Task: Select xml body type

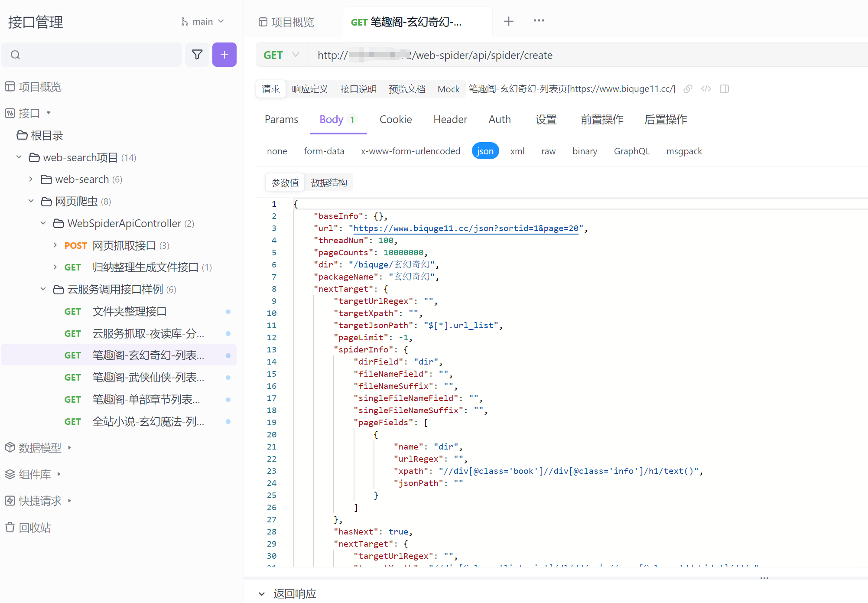Action: click(x=517, y=151)
